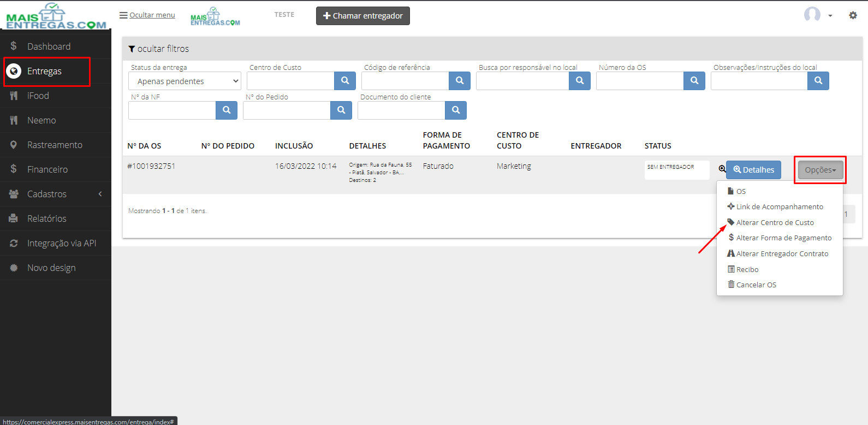Select Recibo from the options menu
The height and width of the screenshot is (425, 868).
click(780, 269)
